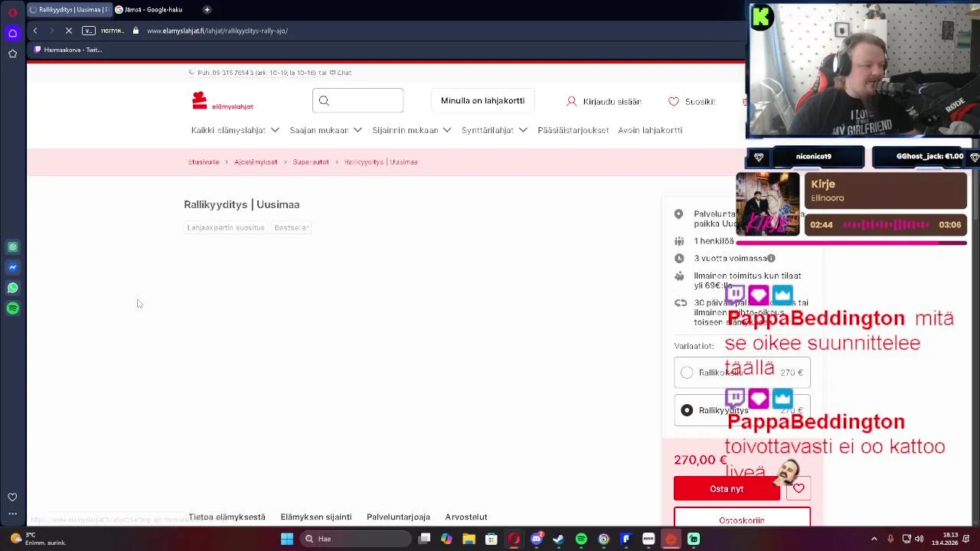Click the padlock site security icon
Screen dimensions: 980x551
[136, 31]
